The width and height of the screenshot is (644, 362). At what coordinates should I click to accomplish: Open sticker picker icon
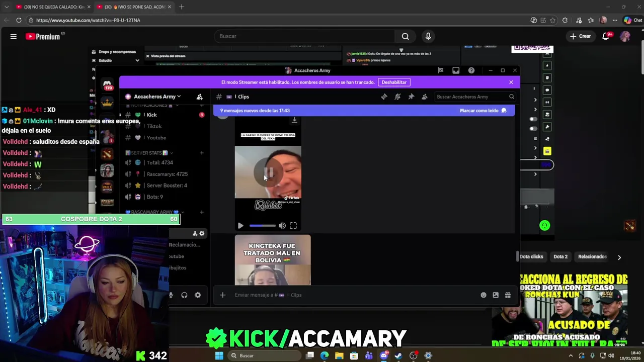click(x=496, y=295)
